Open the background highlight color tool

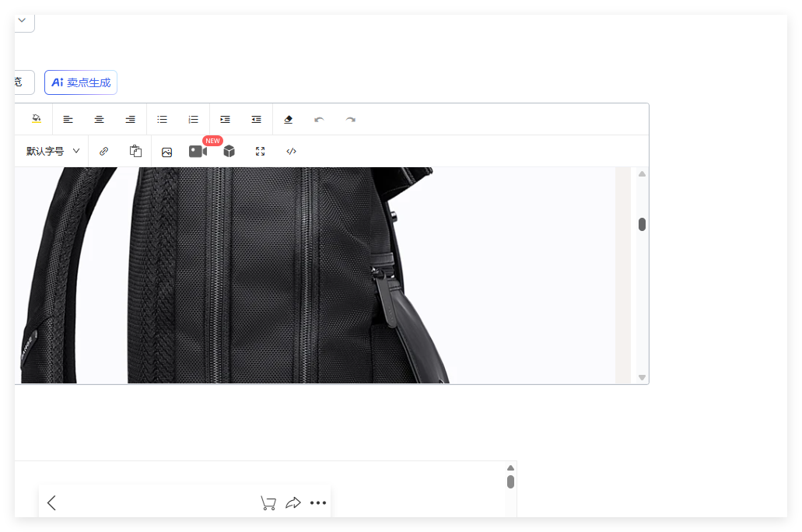tap(37, 119)
